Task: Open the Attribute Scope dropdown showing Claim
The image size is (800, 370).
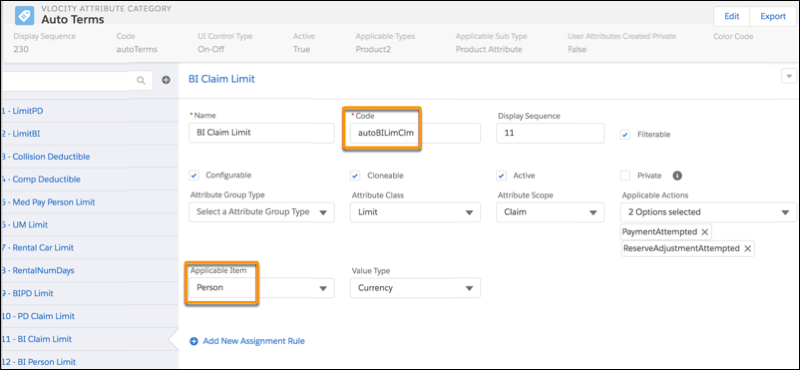Action: (x=550, y=212)
